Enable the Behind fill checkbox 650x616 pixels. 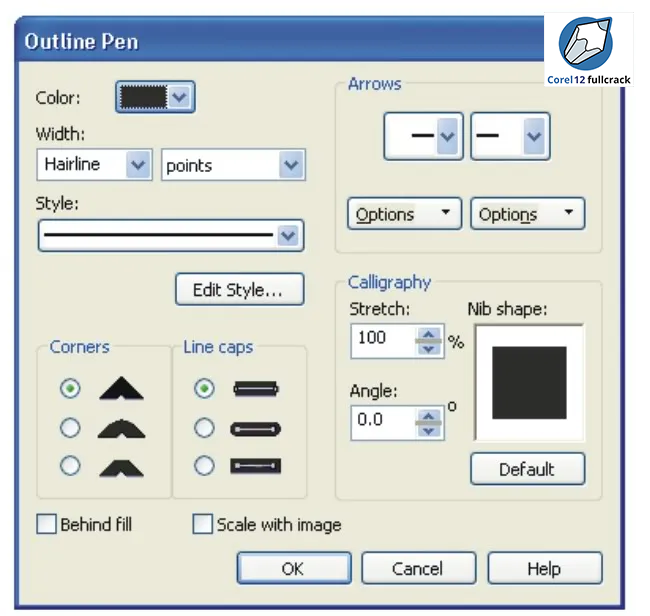pyautogui.click(x=46, y=524)
